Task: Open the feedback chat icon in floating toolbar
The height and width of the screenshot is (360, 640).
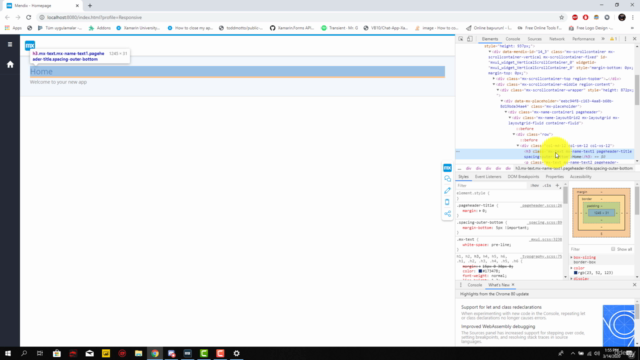Action: tap(447, 179)
